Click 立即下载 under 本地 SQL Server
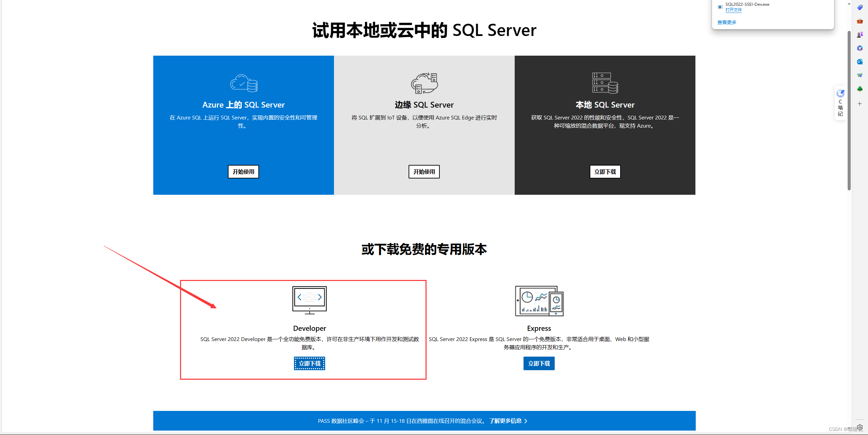 point(605,172)
